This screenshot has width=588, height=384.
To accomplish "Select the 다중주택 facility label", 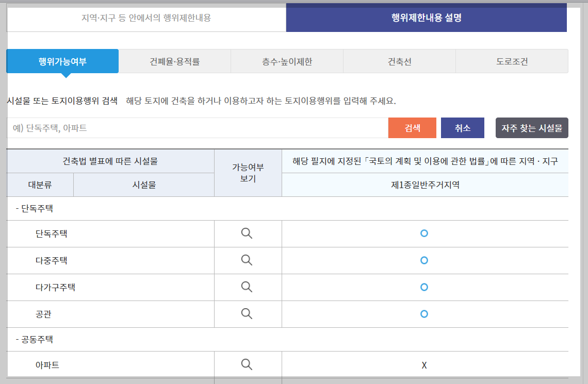I will click(x=52, y=260).
